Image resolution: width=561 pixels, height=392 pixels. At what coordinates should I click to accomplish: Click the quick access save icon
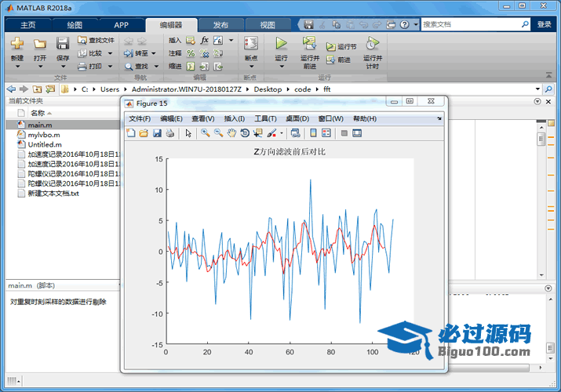[308, 24]
